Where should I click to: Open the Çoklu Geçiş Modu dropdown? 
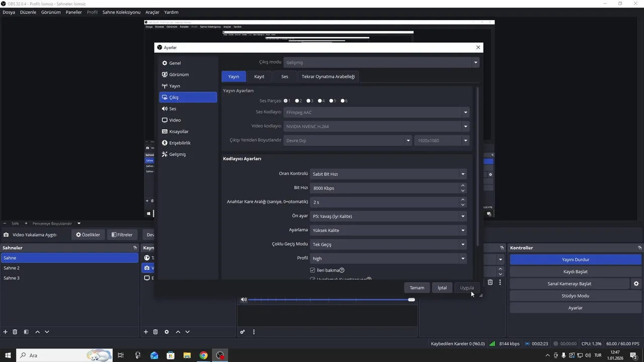pos(388,244)
